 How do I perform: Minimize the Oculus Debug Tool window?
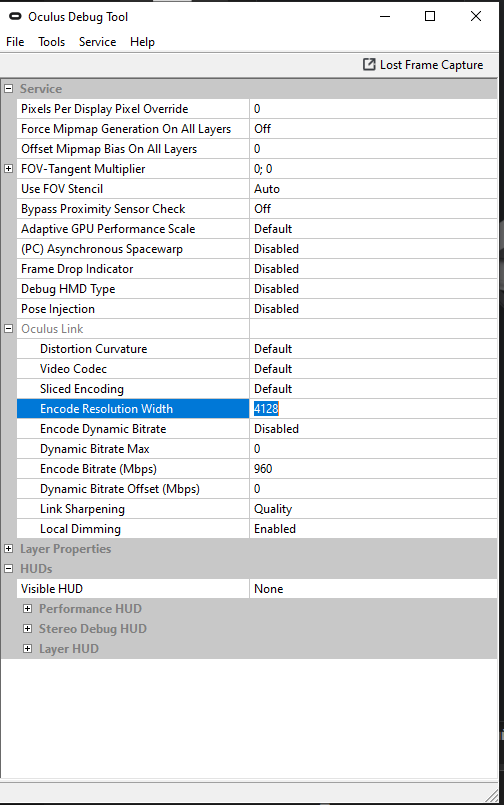tap(385, 16)
